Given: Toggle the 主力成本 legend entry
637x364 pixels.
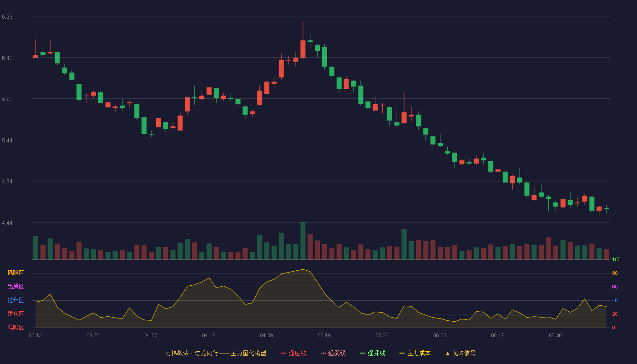Looking at the screenshot, I should point(415,353).
